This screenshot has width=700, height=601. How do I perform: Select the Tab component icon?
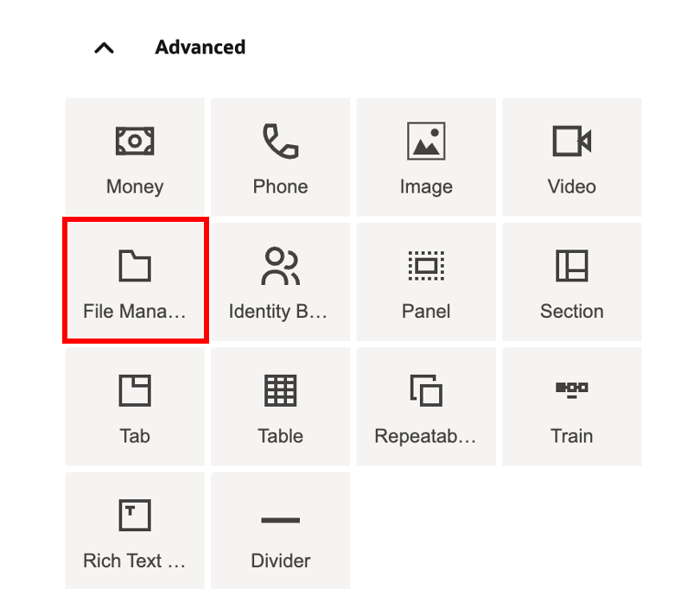135,390
